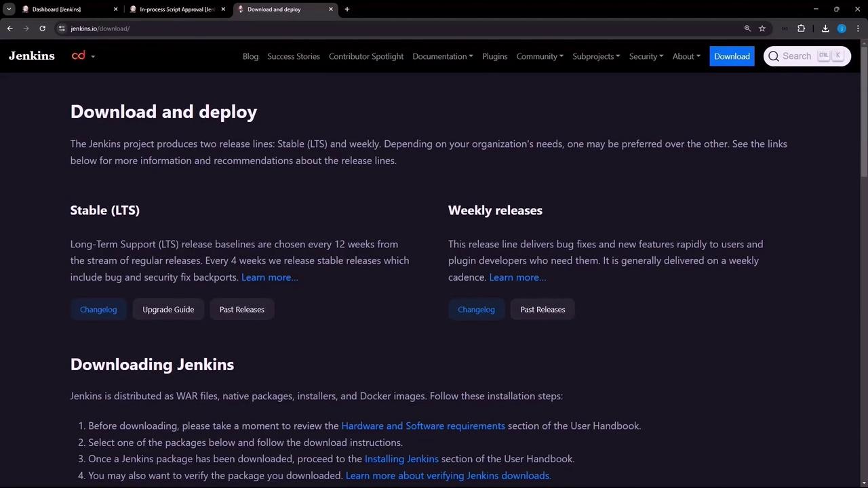Open the Stable LTS Changelog button
This screenshot has width=868, height=488.
[98, 310]
